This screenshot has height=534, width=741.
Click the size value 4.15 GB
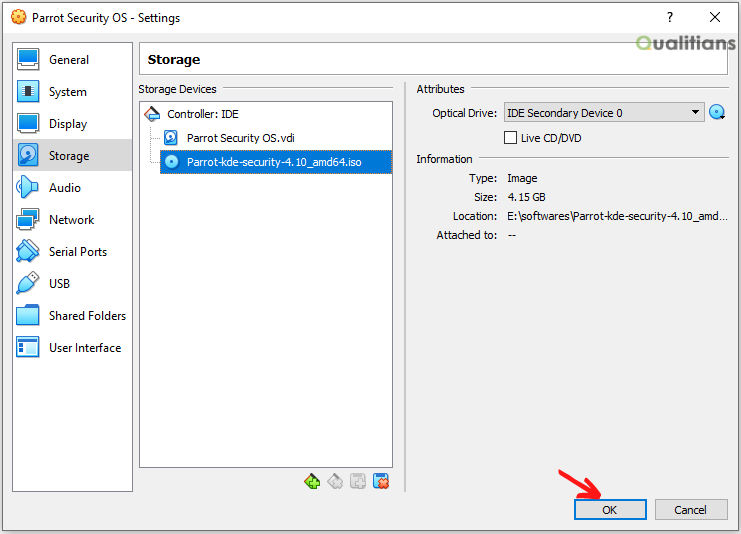[526, 197]
